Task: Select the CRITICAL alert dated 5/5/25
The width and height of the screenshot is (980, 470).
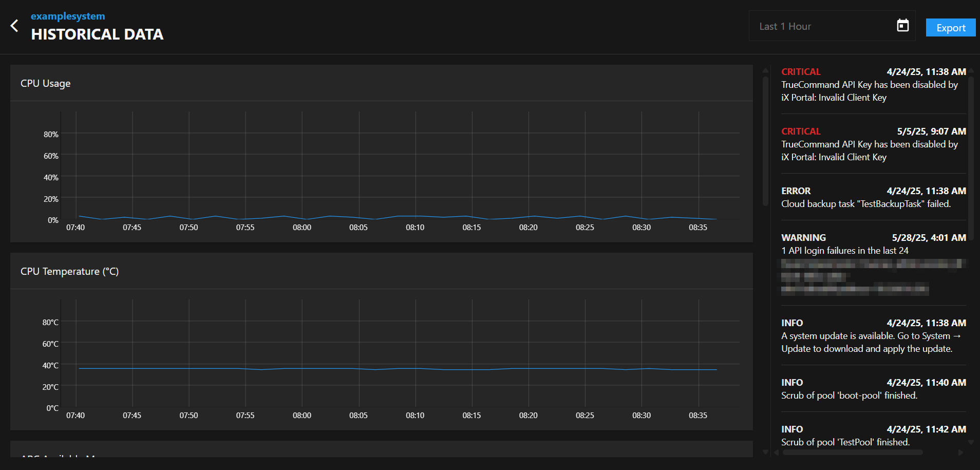Action: pos(873,144)
